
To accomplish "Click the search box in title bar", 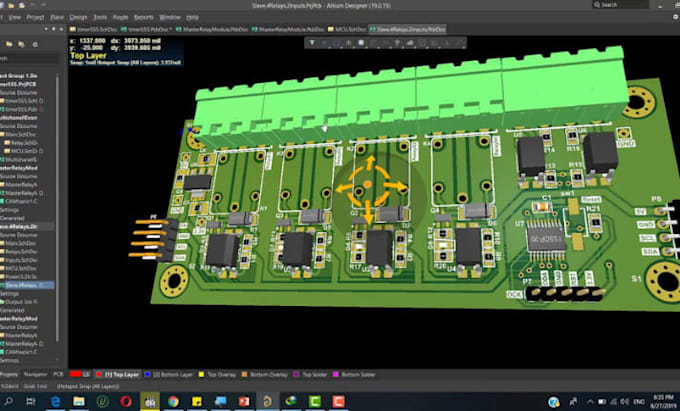I will click(621, 5).
